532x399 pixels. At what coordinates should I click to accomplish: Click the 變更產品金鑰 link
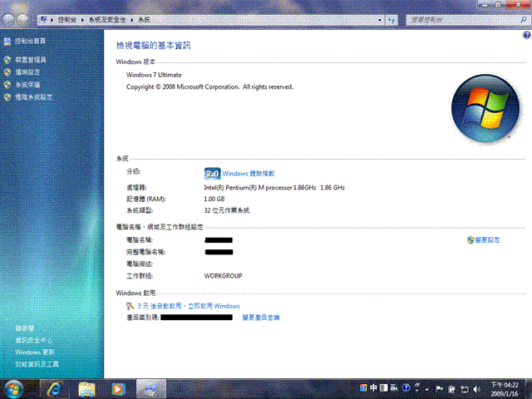[261, 318]
